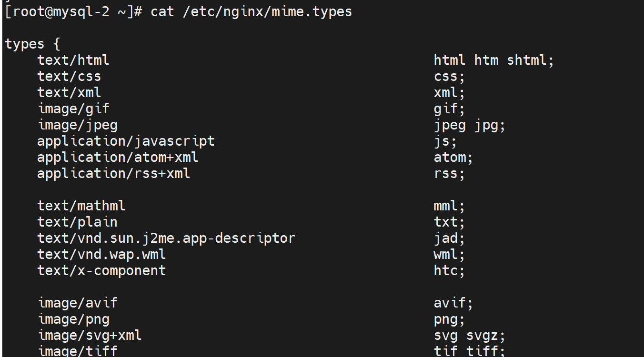
Task: Click the "svg svgz;" extensions text
Action: pyautogui.click(x=469, y=336)
